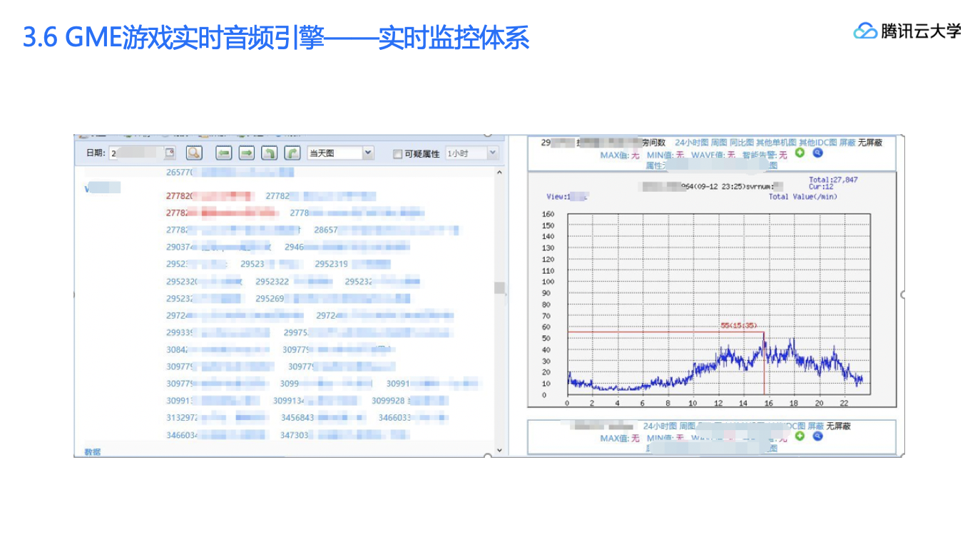Go to next day with right green arrow
980x542 pixels.
247,153
